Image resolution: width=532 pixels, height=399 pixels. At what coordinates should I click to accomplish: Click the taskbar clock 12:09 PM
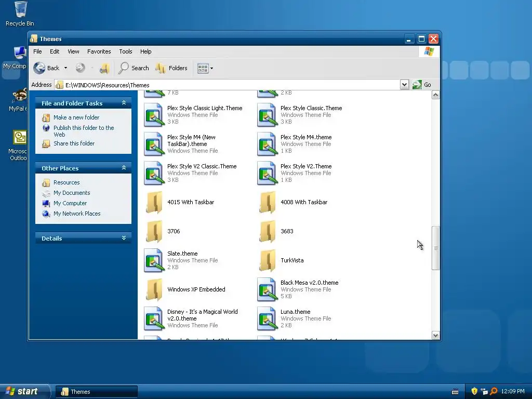point(513,391)
